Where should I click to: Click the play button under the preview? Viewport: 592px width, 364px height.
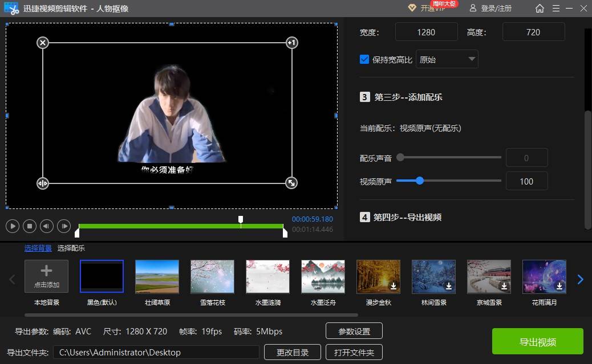(13, 226)
